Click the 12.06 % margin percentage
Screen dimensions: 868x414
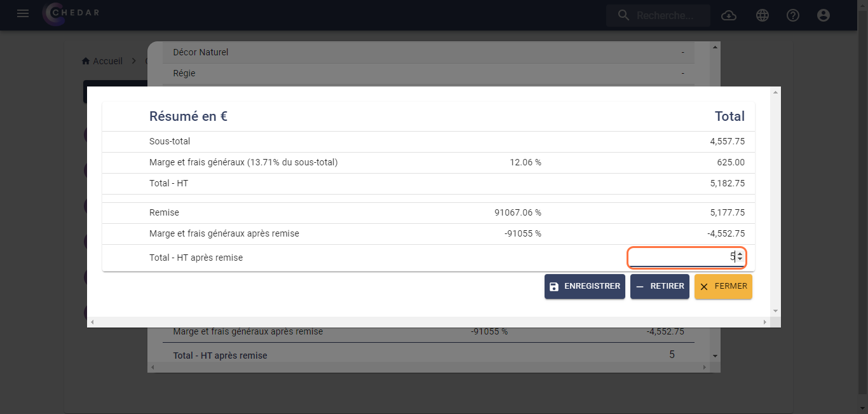click(526, 162)
